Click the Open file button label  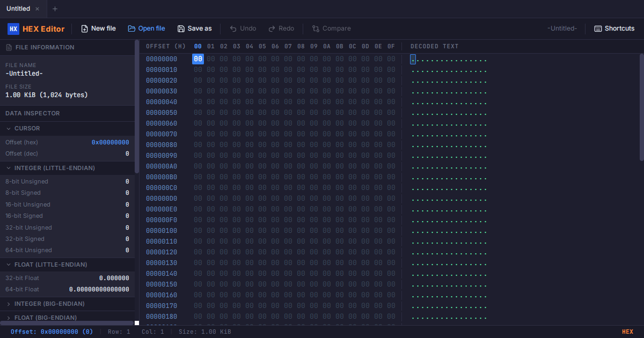click(x=152, y=28)
